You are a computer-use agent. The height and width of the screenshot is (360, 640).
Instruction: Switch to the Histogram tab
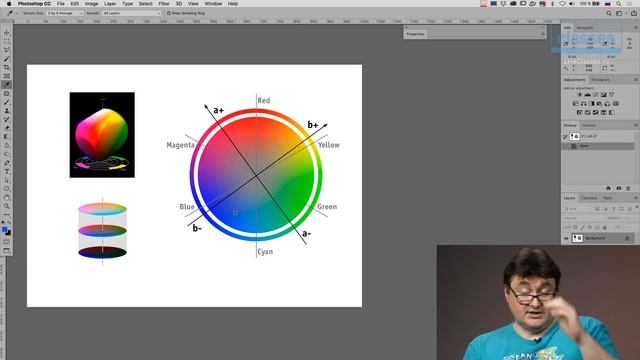tap(600, 80)
